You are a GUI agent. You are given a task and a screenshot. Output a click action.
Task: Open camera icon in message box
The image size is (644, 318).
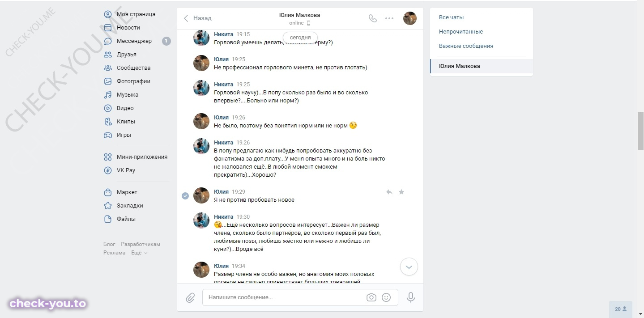click(x=371, y=297)
